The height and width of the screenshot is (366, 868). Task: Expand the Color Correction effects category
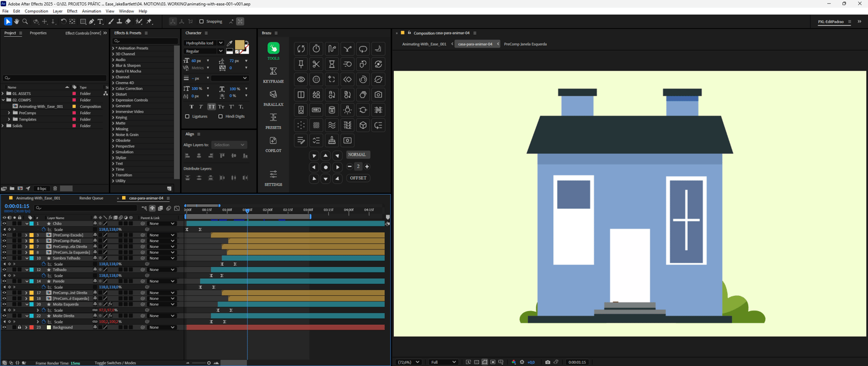coord(114,89)
